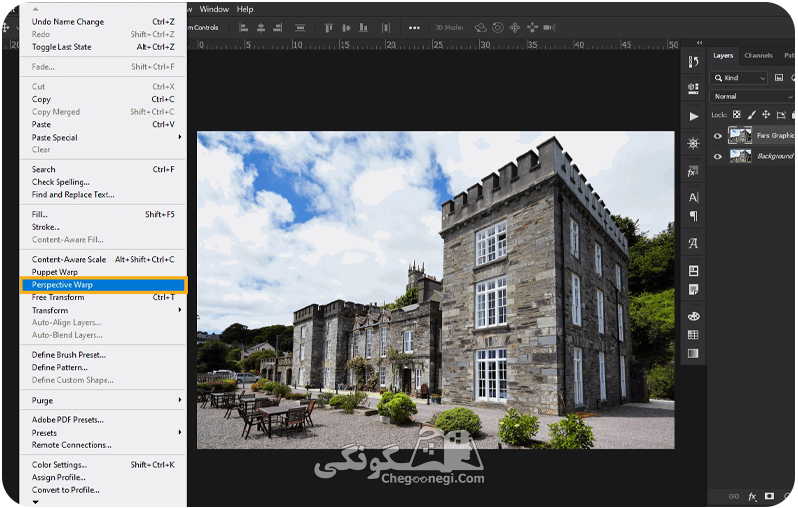The height and width of the screenshot is (508, 798).
Task: Click the Background layer thumbnail
Action: coord(740,156)
